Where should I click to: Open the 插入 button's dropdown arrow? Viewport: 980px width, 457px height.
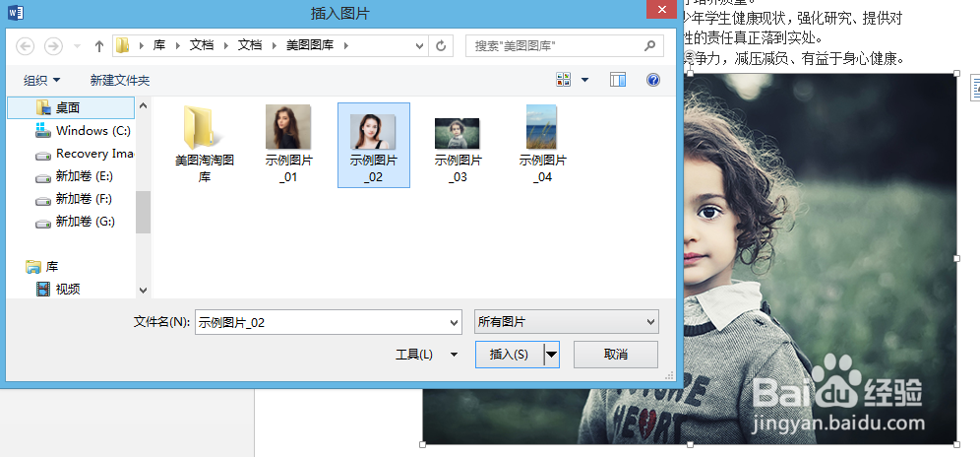[x=551, y=355]
